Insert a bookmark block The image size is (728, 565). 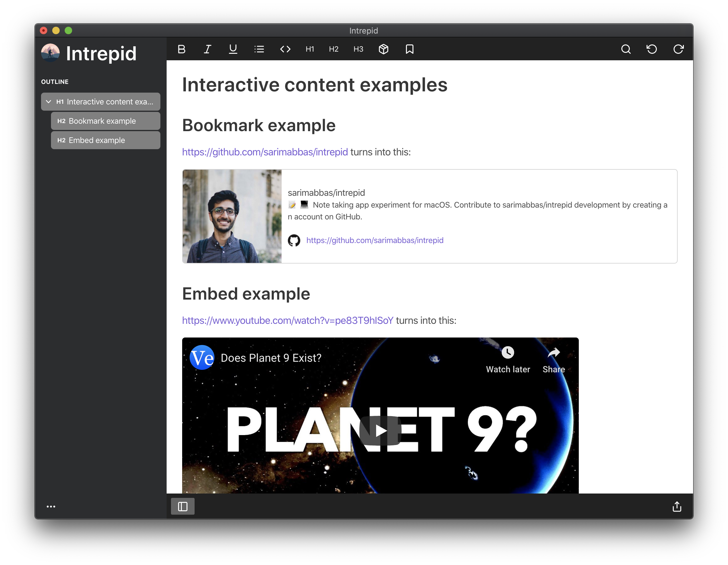pyautogui.click(x=409, y=49)
